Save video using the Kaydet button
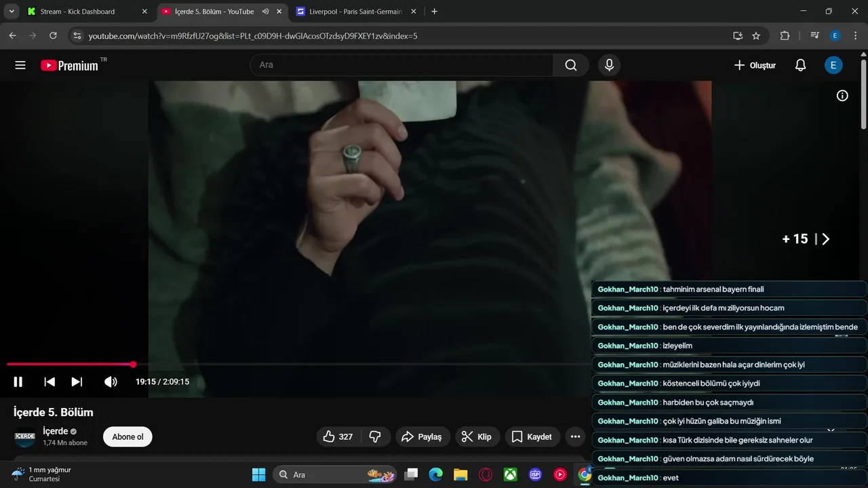Screen dimensions: 868x488 tap(532, 436)
